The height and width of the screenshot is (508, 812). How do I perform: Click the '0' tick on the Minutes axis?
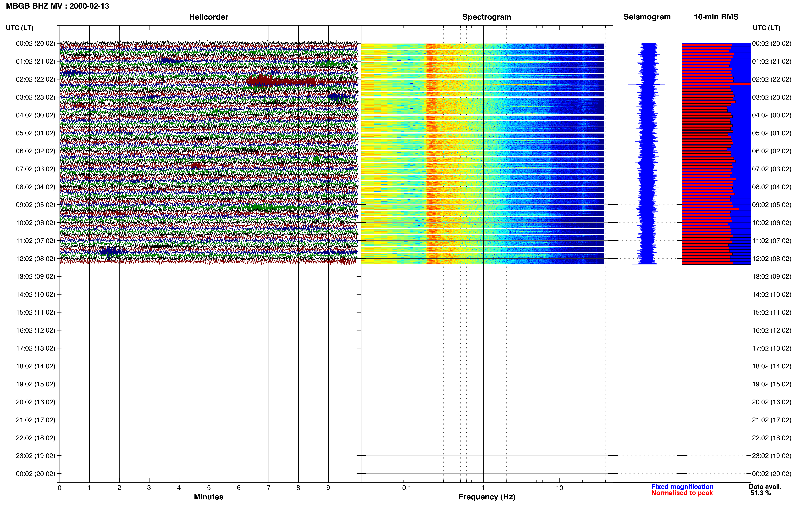tap(59, 488)
